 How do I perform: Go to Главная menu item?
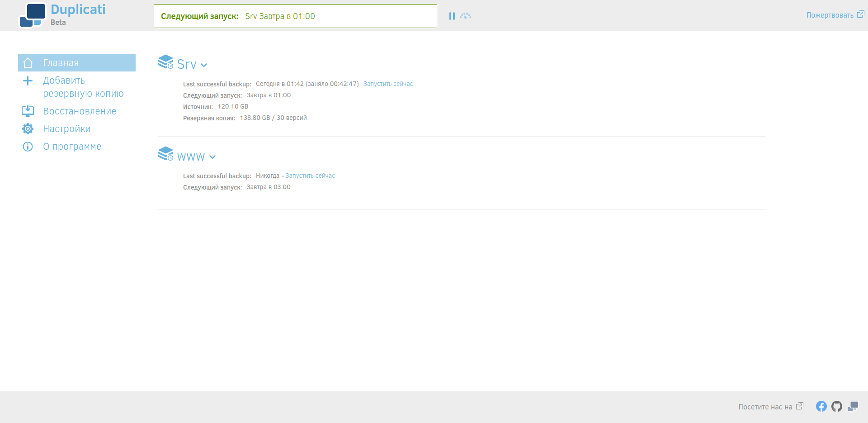tap(77, 63)
